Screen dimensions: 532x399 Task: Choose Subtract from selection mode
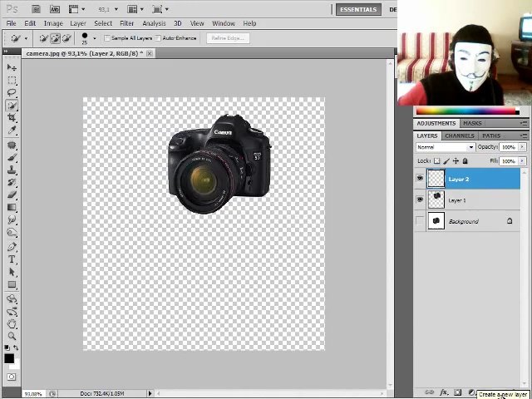pyautogui.click(x=66, y=38)
